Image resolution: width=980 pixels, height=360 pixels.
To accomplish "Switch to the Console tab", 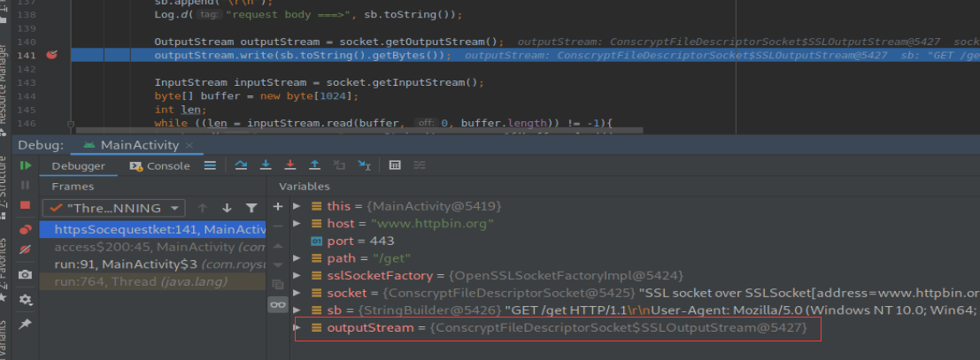I will [x=159, y=165].
